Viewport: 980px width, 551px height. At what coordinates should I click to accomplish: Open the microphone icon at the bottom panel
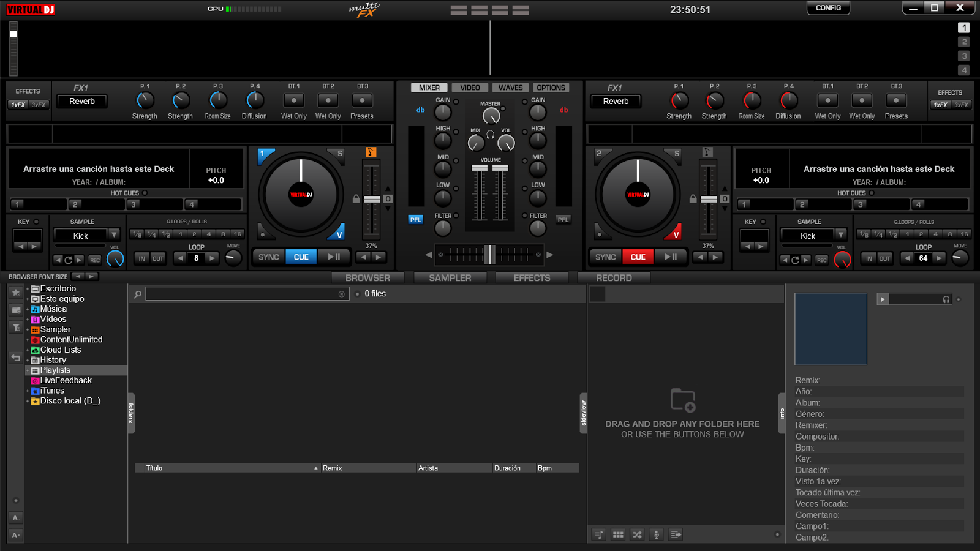click(x=657, y=534)
